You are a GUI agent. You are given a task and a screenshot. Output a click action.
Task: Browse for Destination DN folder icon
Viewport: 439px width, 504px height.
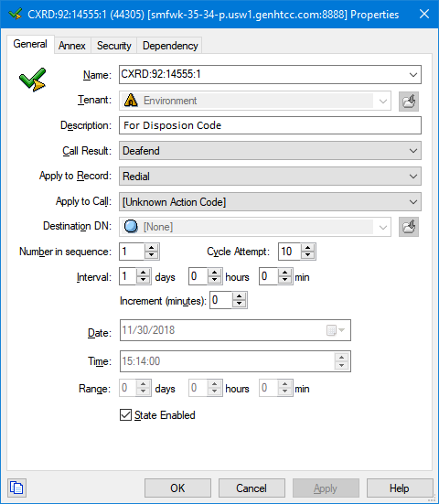(409, 227)
